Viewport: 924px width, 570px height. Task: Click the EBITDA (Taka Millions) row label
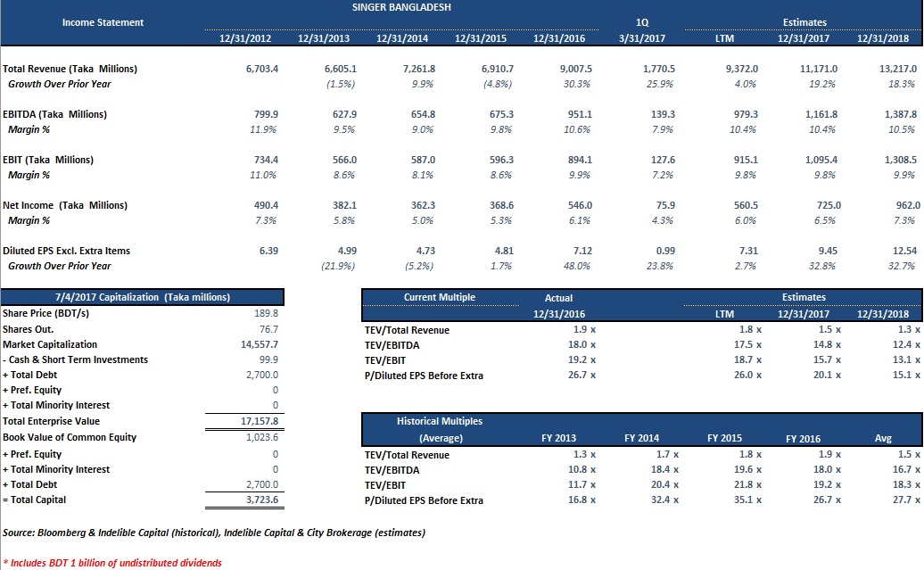[54, 114]
